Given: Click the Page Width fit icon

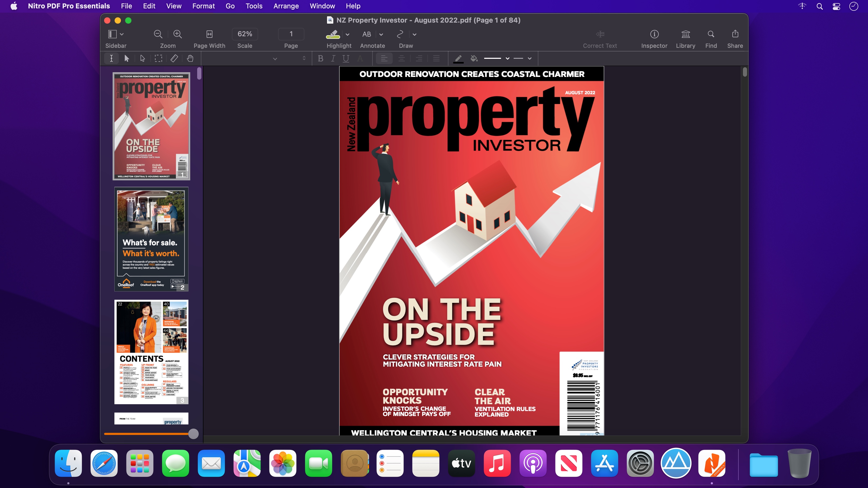Looking at the screenshot, I should [209, 34].
